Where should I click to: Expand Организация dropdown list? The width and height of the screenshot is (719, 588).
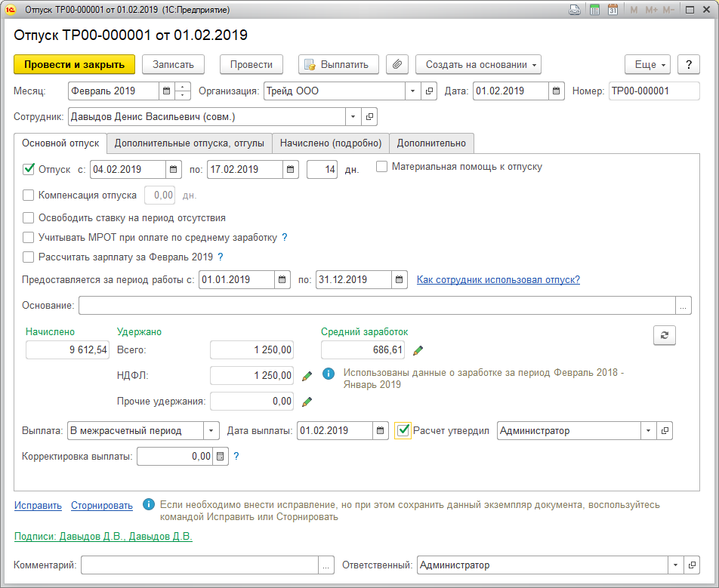pyautogui.click(x=412, y=91)
